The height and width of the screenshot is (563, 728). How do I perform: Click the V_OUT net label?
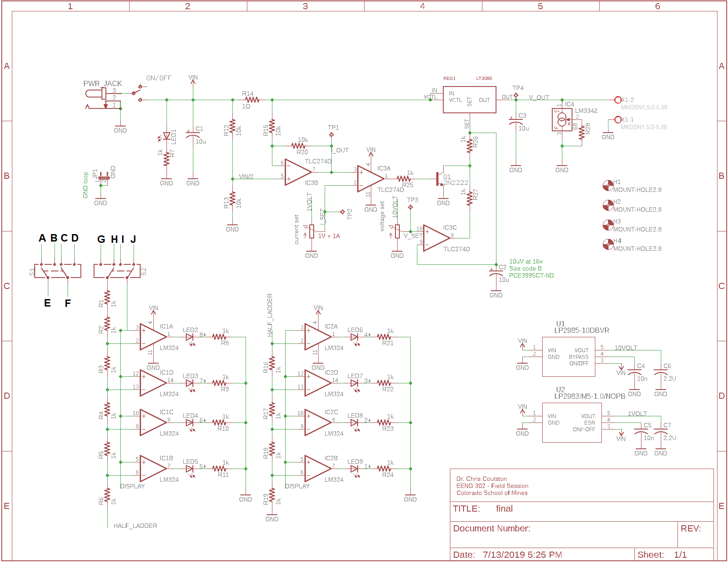pyautogui.click(x=539, y=97)
